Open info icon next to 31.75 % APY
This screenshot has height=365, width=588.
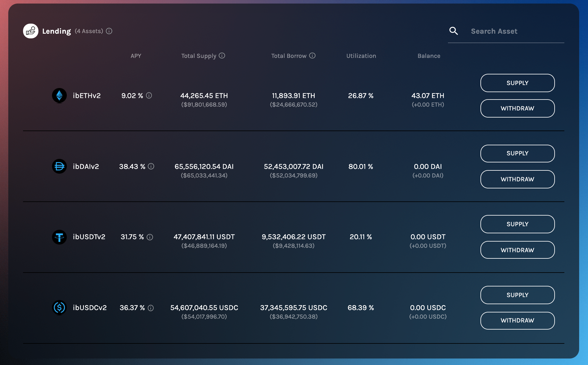tap(150, 237)
